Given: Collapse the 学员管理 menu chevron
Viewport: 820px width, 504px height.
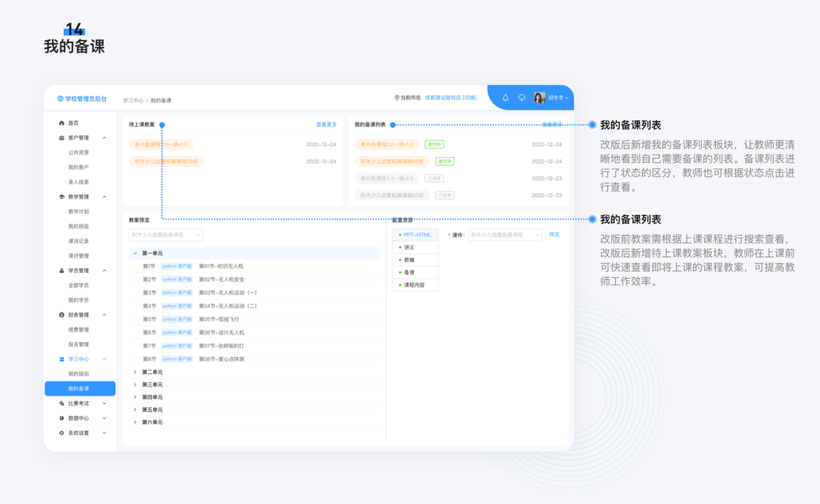Looking at the screenshot, I should [104, 270].
